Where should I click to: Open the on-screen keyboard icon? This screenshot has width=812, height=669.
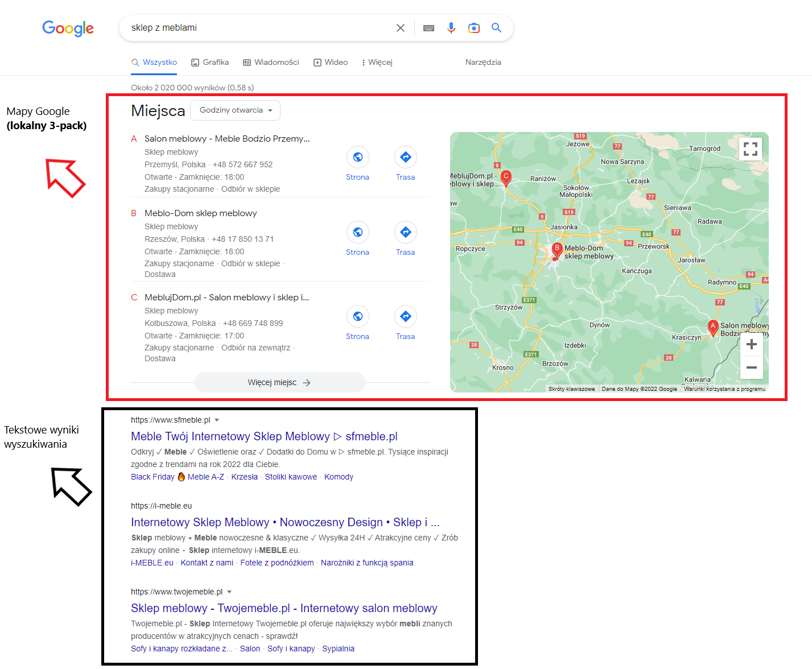pyautogui.click(x=429, y=28)
